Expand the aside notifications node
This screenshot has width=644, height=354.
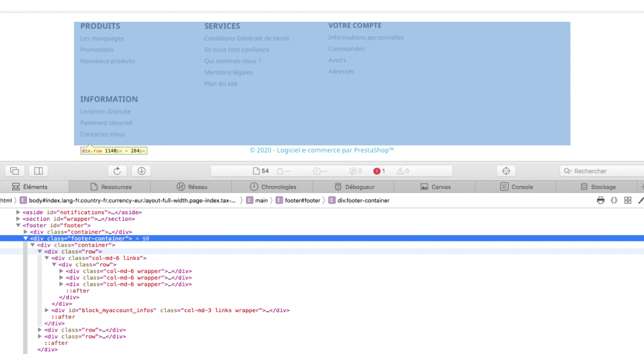(18, 212)
